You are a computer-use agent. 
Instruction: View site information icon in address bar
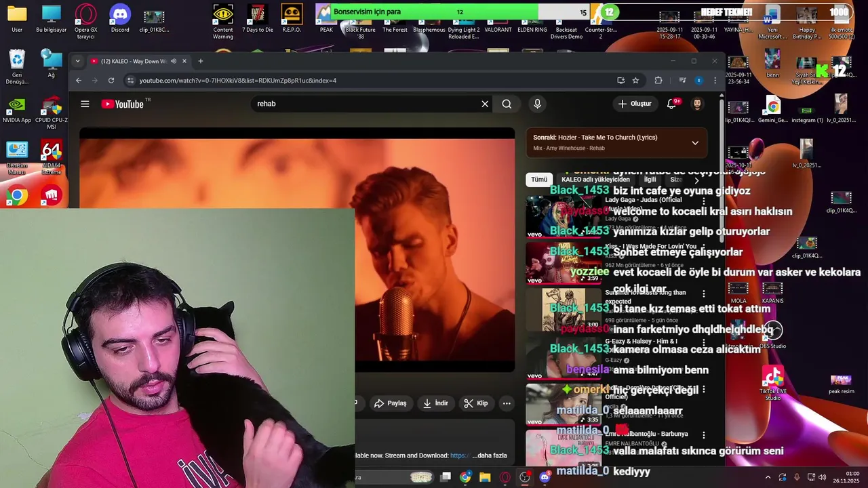click(130, 80)
